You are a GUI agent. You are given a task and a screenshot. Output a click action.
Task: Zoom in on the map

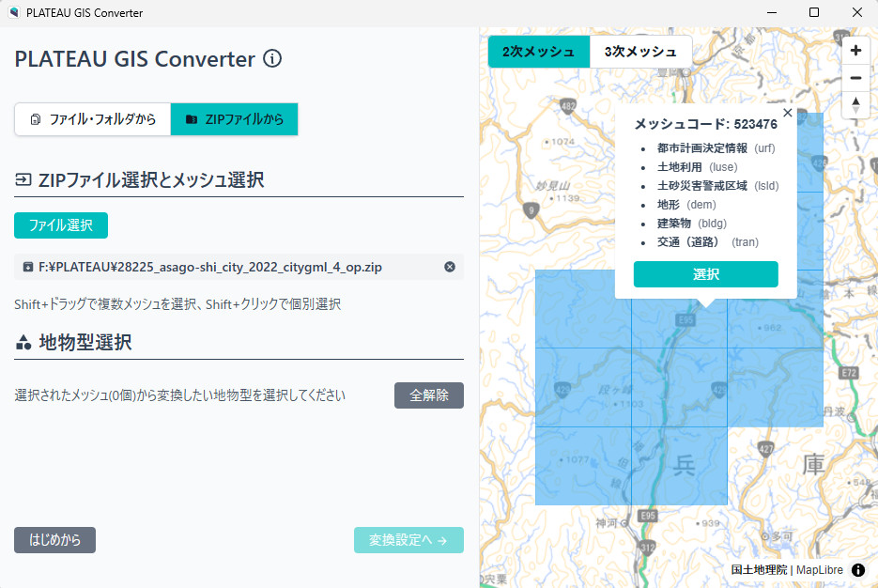855,51
